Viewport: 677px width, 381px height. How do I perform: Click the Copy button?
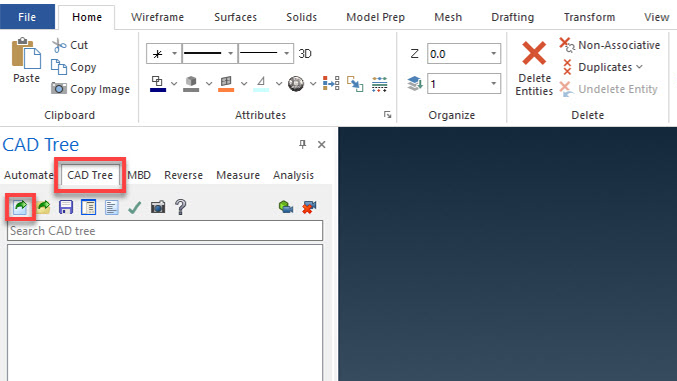[73, 67]
